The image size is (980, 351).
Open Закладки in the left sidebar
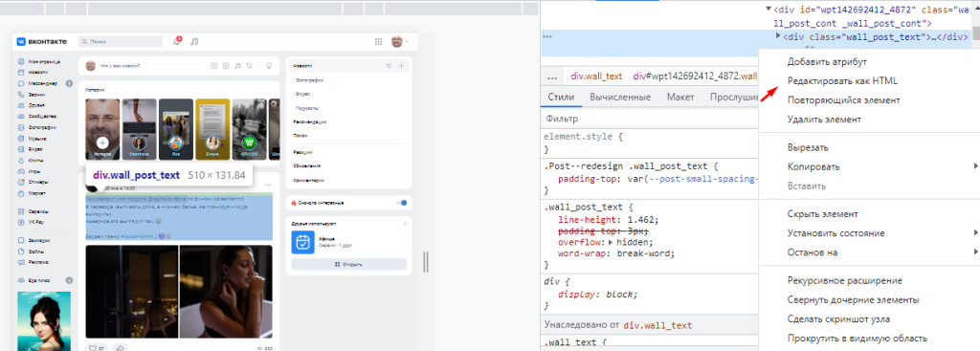[34, 240]
